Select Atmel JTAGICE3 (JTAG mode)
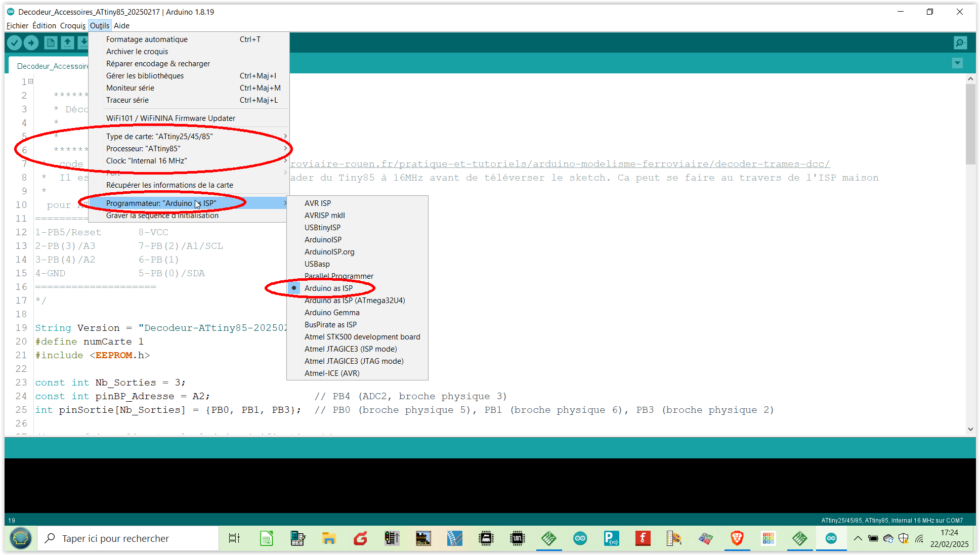This screenshot has width=980, height=555. [357, 361]
